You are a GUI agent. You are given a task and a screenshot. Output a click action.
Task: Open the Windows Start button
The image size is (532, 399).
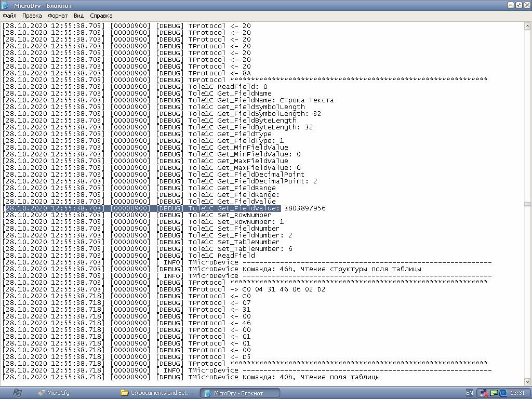17,393
